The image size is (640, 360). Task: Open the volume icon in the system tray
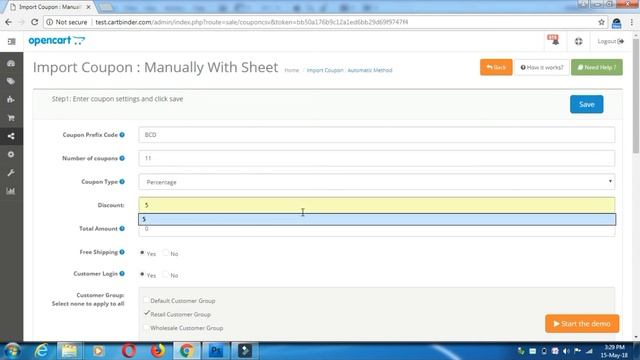[x=566, y=351]
